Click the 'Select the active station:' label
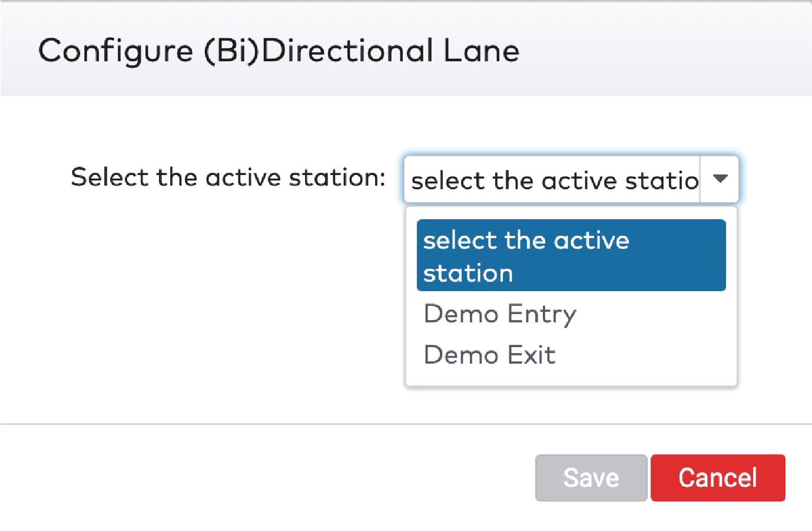 click(x=228, y=177)
